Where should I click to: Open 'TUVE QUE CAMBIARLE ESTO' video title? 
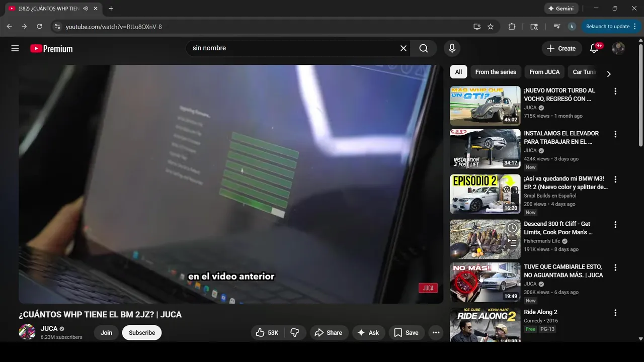point(563,270)
